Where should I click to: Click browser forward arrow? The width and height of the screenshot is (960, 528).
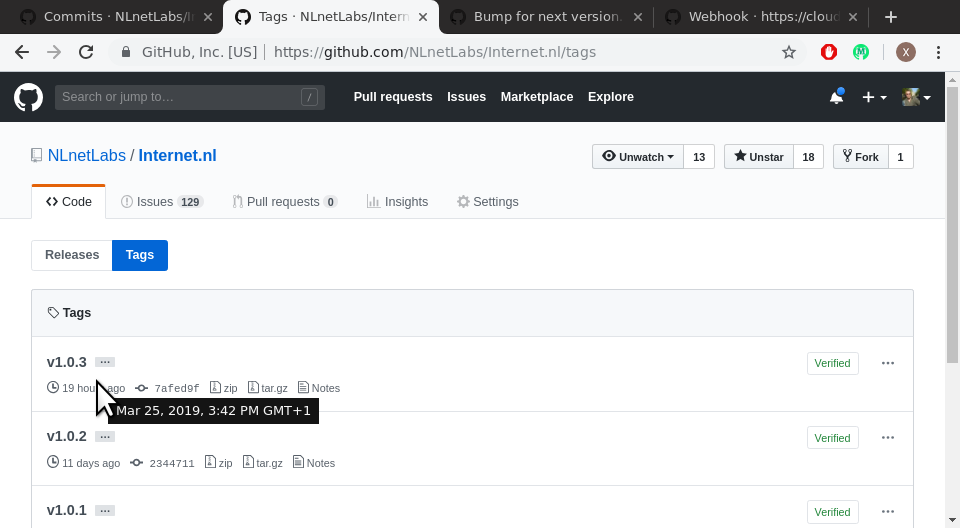pos(54,52)
